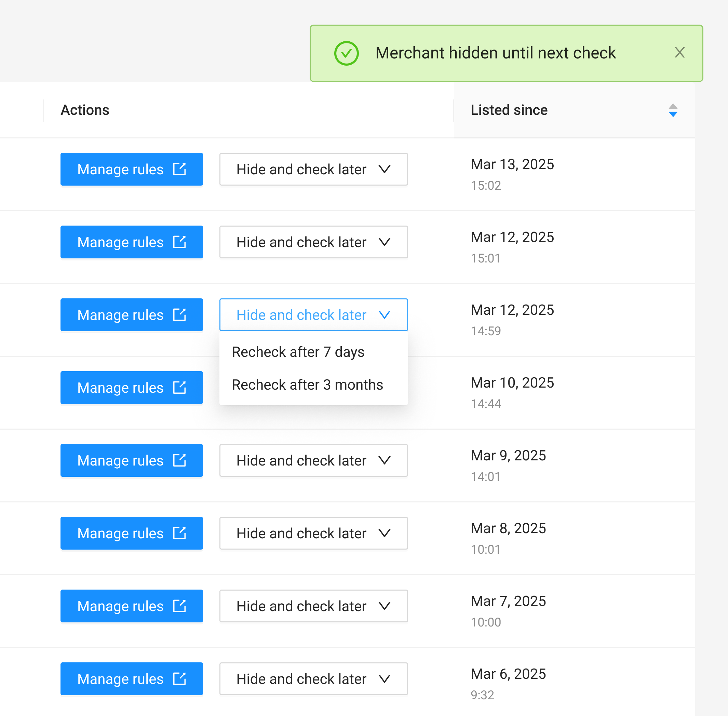The height and width of the screenshot is (728, 728).
Task: Click Manage rules for Mar 6, 2025 row
Action: pyautogui.click(x=132, y=678)
